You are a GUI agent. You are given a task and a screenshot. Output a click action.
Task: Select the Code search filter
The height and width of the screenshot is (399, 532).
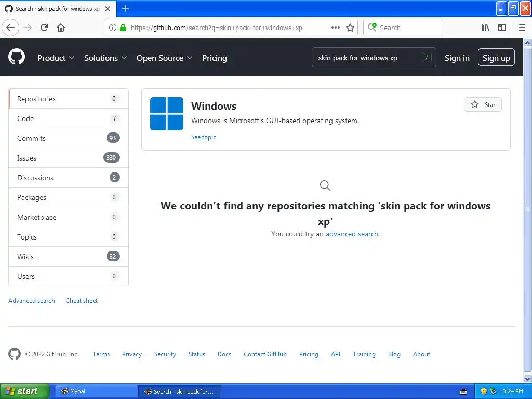(69, 118)
